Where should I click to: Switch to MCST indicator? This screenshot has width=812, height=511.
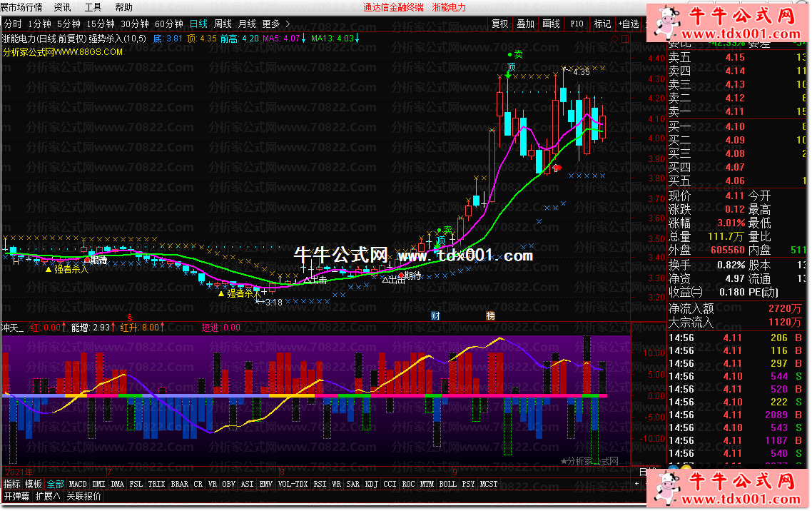488,484
